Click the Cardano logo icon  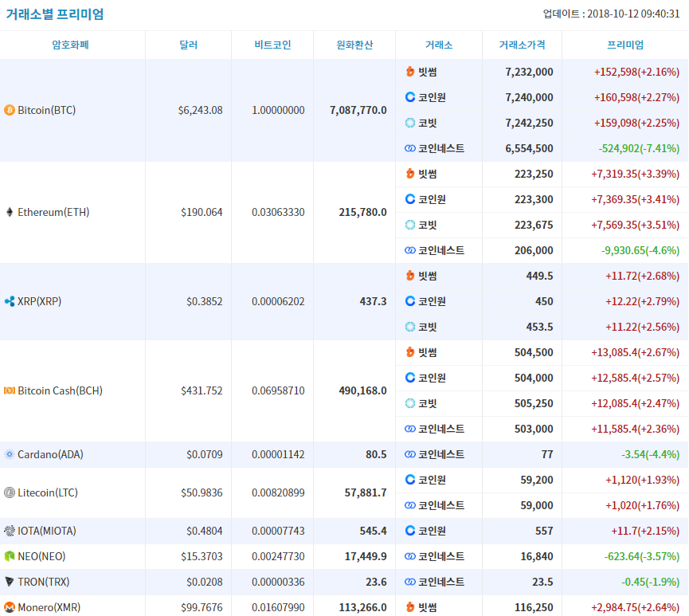coord(10,454)
